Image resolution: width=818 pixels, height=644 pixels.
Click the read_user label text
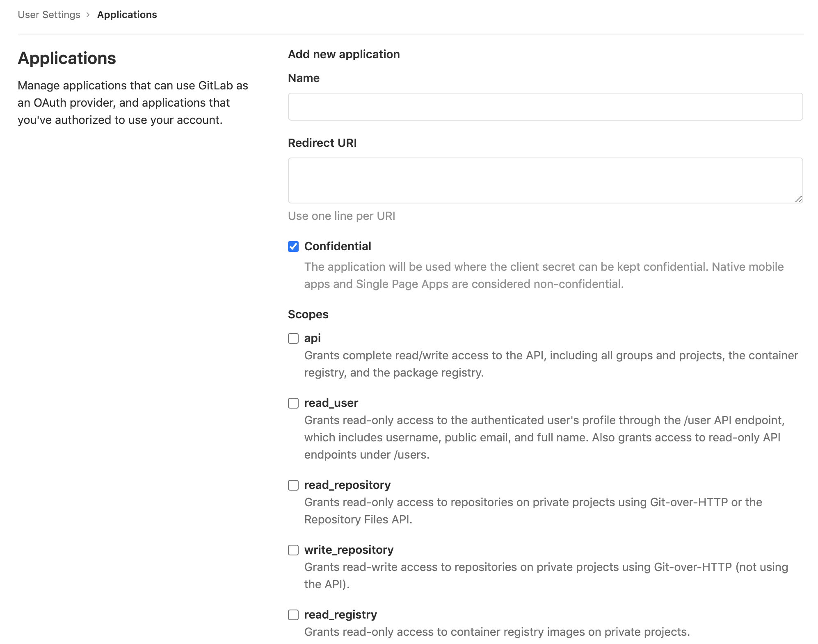pyautogui.click(x=331, y=403)
